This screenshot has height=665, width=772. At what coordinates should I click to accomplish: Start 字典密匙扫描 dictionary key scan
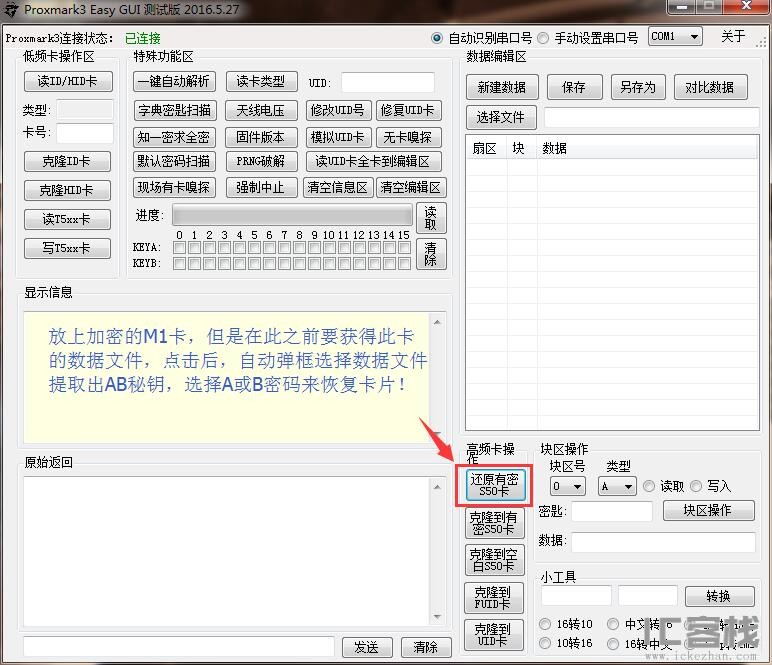coord(174,110)
